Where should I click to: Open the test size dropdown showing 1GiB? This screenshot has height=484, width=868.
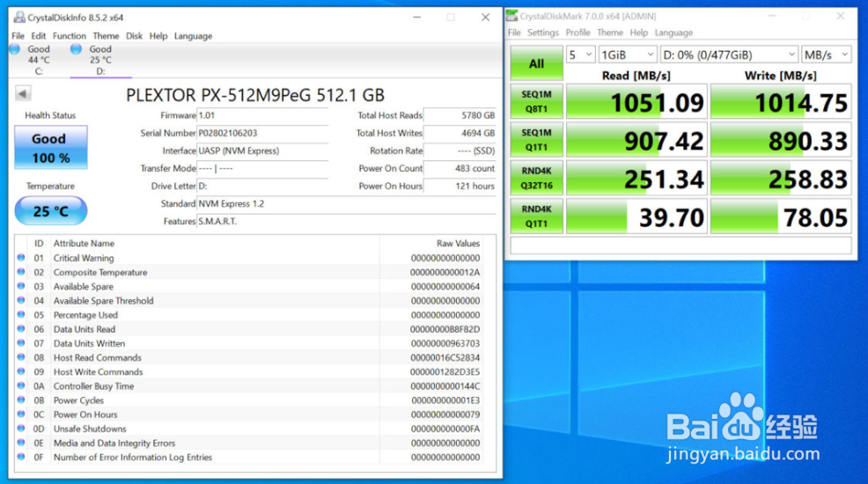point(628,55)
